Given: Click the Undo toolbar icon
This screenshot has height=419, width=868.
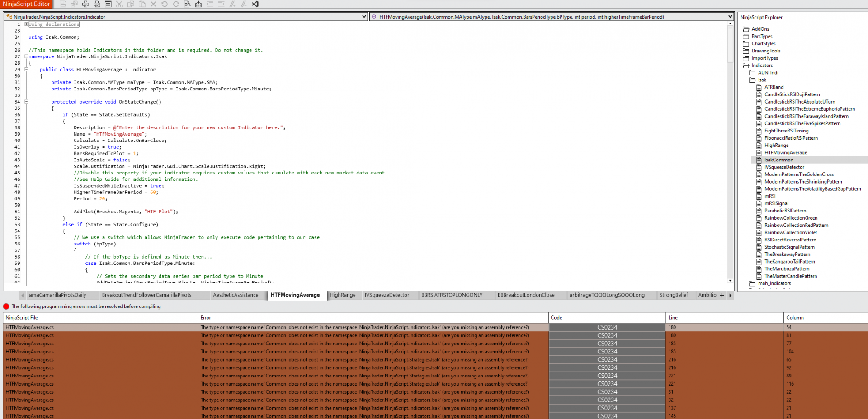Looking at the screenshot, I should (165, 4).
